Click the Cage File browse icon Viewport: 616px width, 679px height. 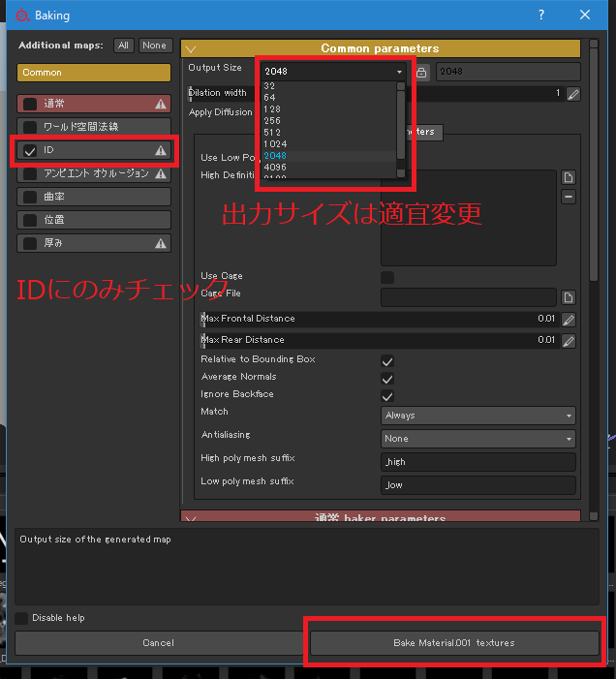pyautogui.click(x=568, y=297)
